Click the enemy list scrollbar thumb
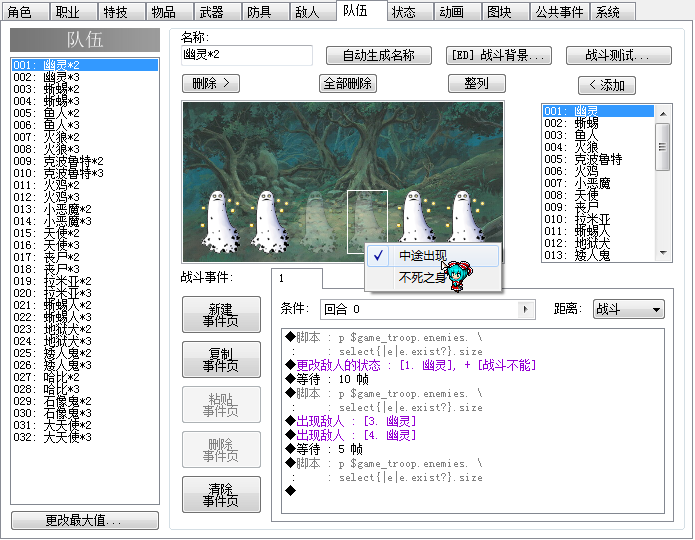The height and width of the screenshot is (540, 695). [x=663, y=147]
